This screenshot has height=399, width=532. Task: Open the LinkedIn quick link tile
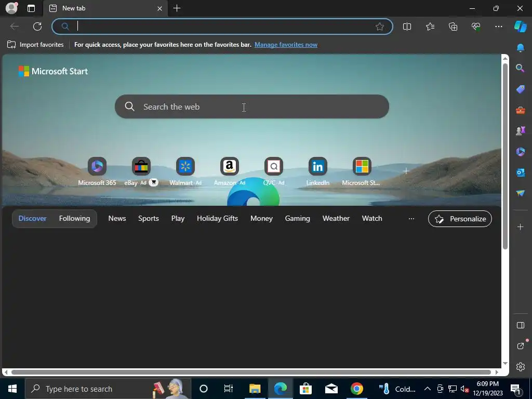click(x=317, y=171)
